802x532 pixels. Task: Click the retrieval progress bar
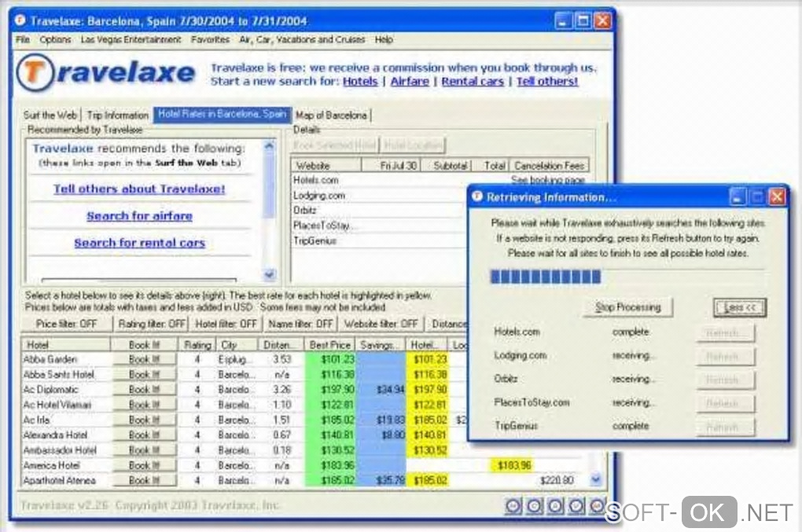627,277
